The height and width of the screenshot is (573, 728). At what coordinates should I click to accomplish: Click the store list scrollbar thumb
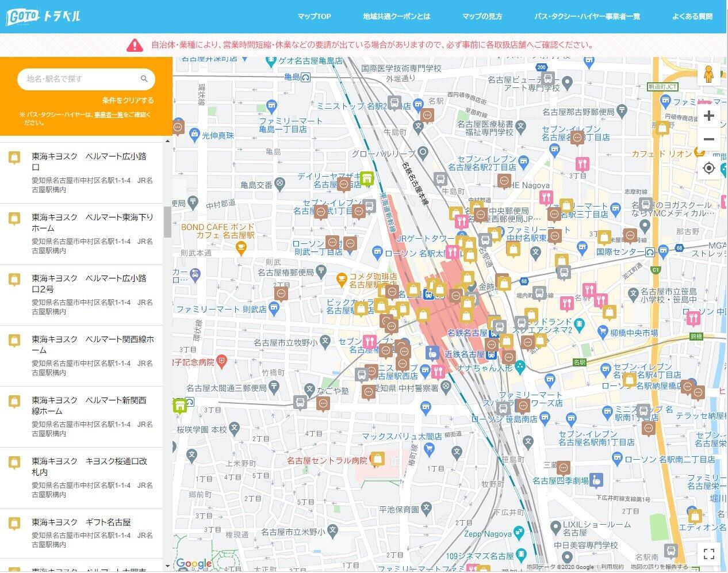[167, 222]
